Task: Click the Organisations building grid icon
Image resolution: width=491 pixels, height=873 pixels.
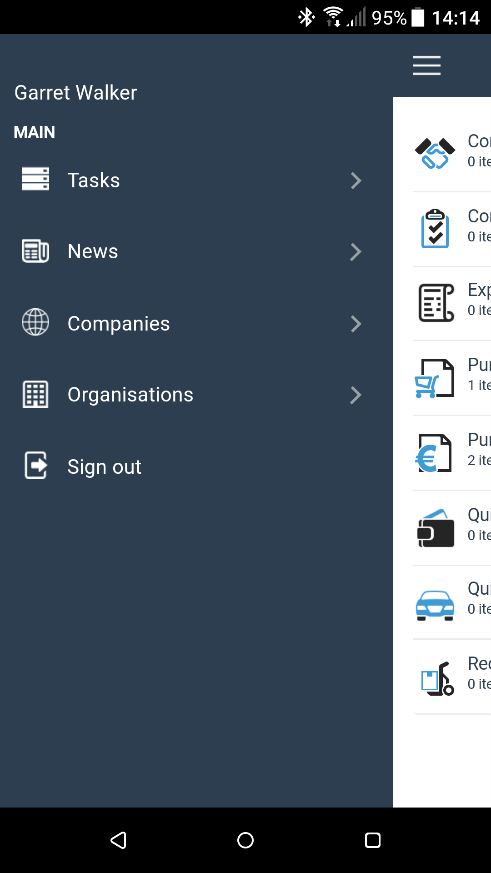Action: (36, 394)
